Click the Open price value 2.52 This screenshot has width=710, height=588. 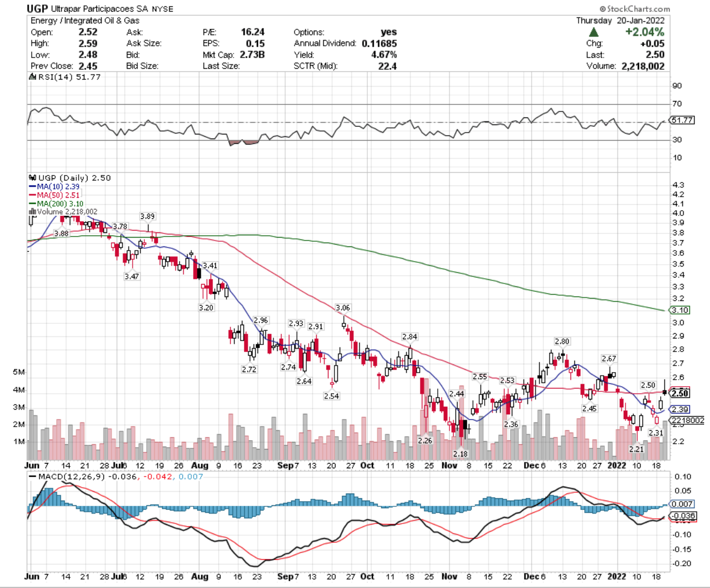88,32
